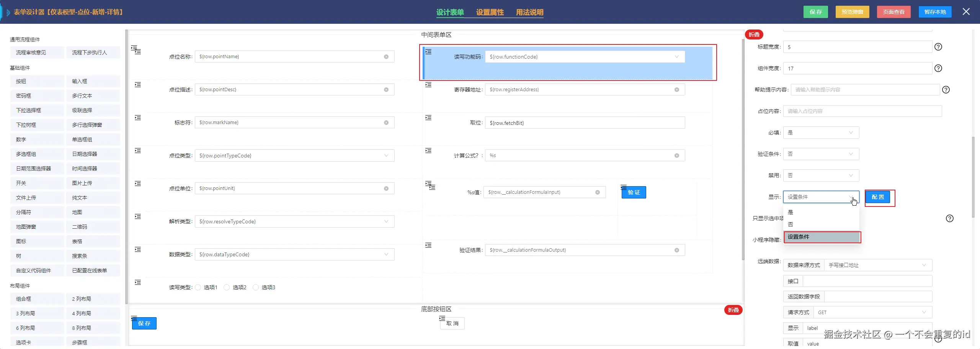This screenshot has height=349, width=980.
Task: Open the 点位类型 dropdown
Action: pyautogui.click(x=294, y=156)
